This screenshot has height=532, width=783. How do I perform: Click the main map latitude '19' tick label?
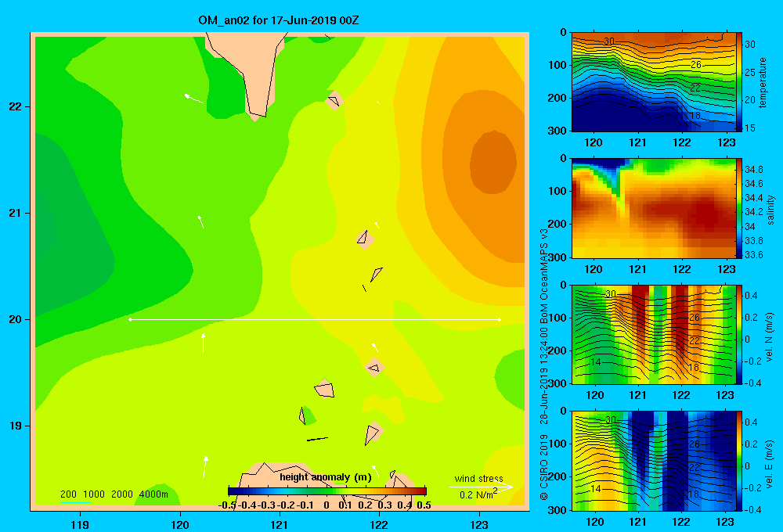(x=15, y=426)
